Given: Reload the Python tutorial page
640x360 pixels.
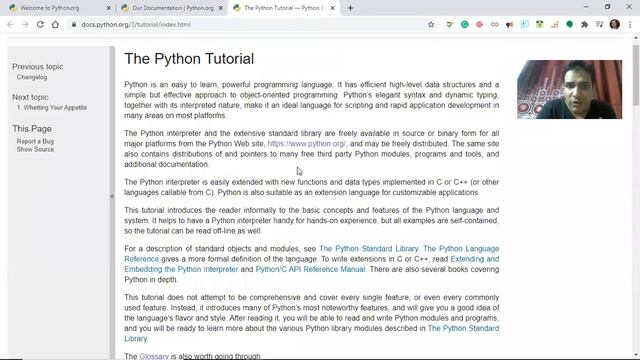Looking at the screenshot, I should coord(40,24).
